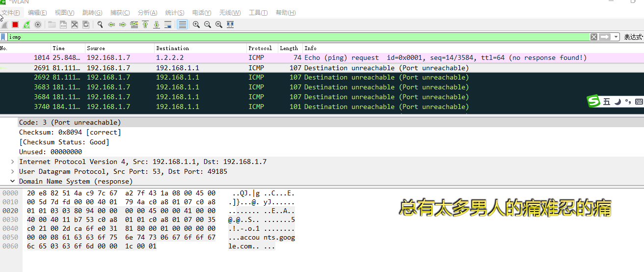Open the 捕获(C) menu
The width and height of the screenshot is (644, 272).
coord(120,13)
